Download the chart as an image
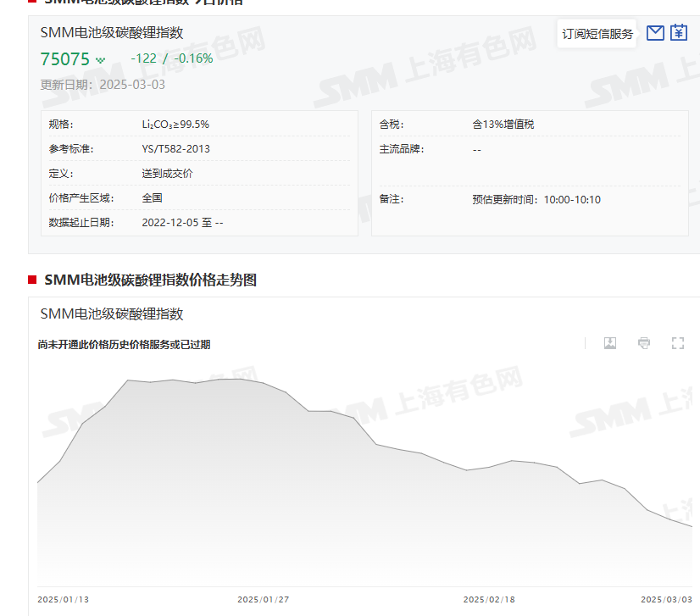 (x=610, y=343)
